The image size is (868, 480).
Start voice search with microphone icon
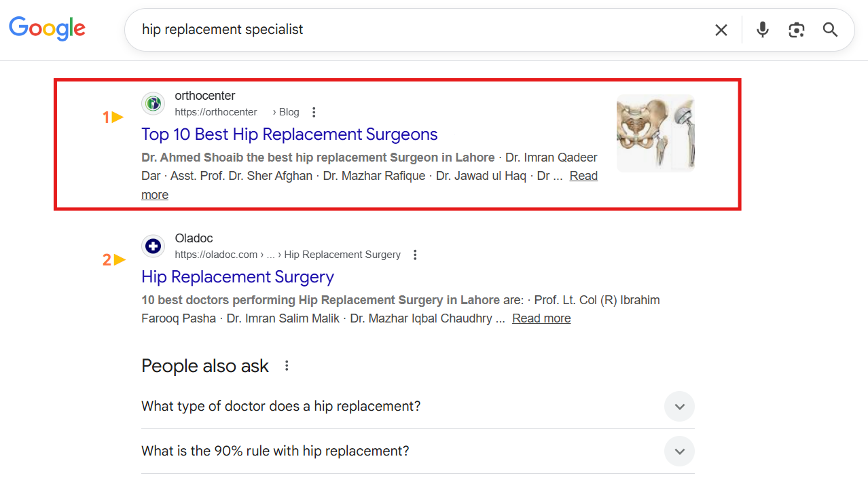point(763,30)
